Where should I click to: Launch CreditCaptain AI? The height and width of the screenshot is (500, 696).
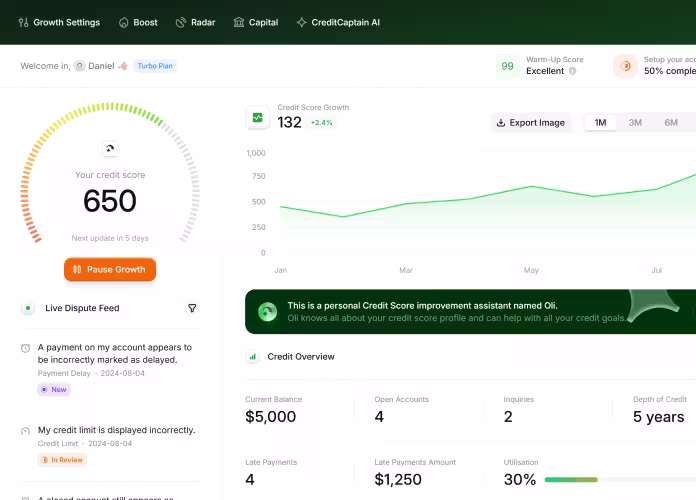click(x=337, y=22)
